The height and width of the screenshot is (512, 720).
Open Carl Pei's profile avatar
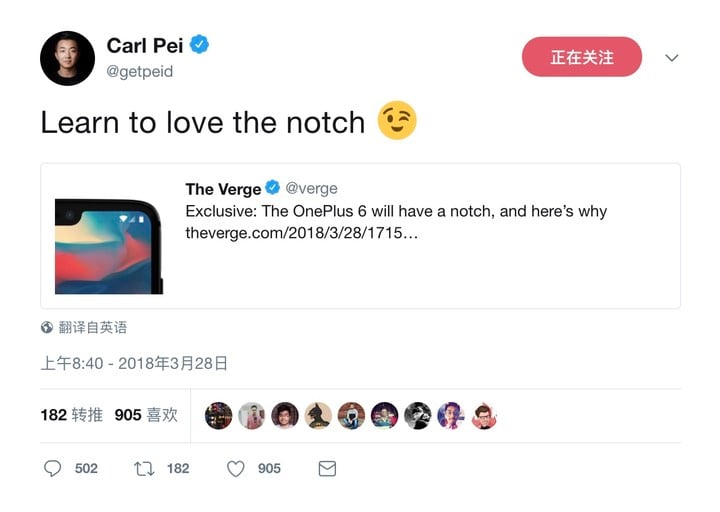(x=68, y=58)
